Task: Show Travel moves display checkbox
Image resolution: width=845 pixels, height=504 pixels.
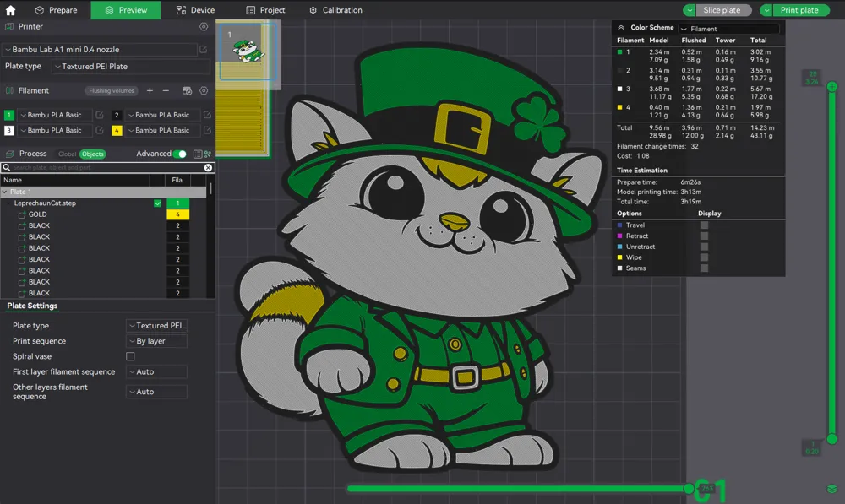Action: (x=704, y=225)
